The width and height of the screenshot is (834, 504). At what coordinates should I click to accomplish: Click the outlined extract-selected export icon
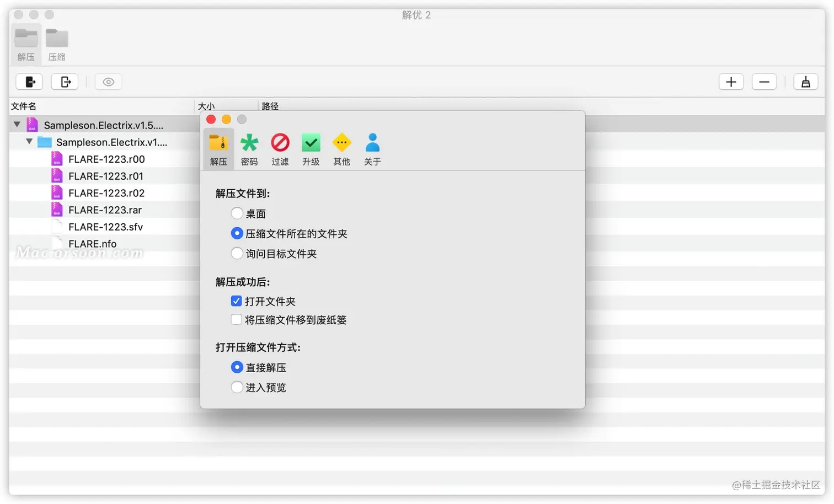[x=65, y=82]
